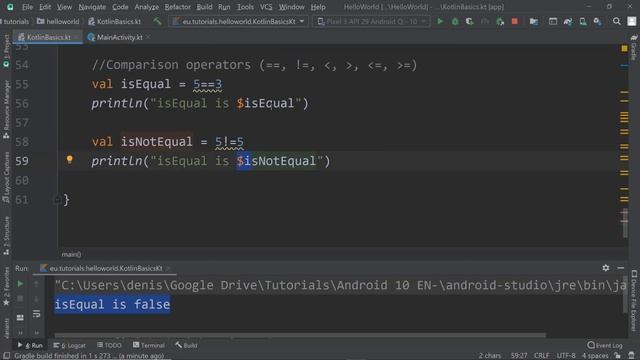Click Run console horizontal scrollbar

click(x=300, y=336)
